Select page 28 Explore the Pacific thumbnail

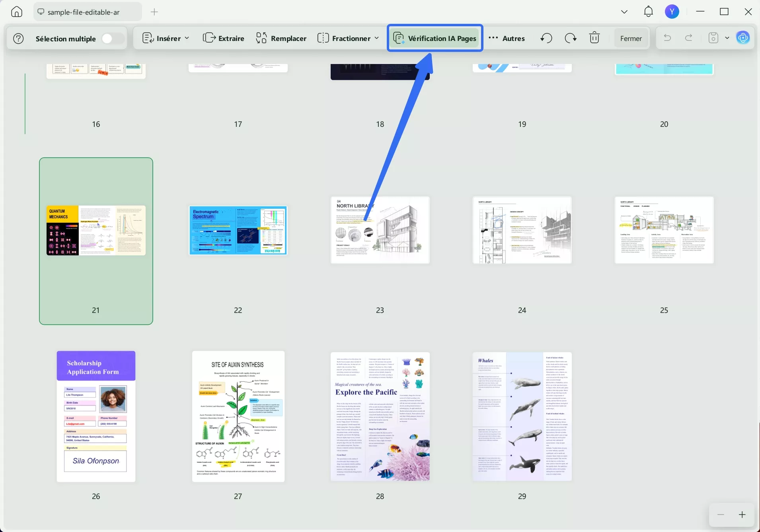380,416
